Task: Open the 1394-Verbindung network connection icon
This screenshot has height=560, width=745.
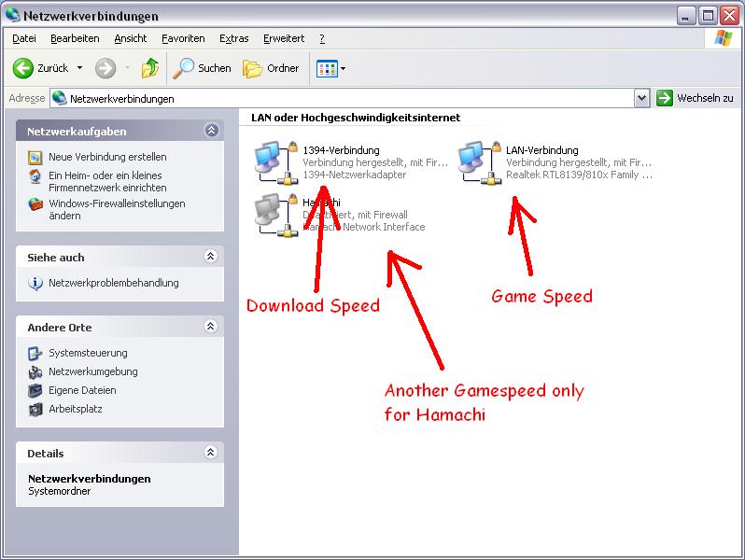Action: pyautogui.click(x=274, y=162)
